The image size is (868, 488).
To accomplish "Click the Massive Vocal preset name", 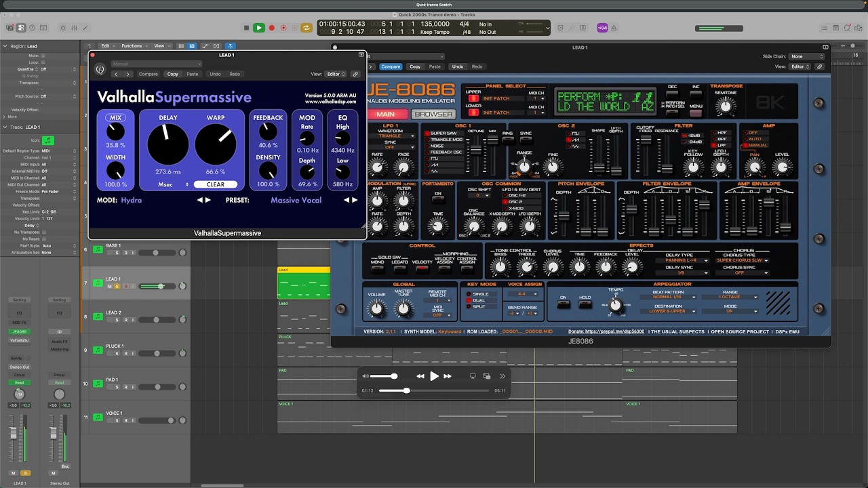I will [296, 200].
